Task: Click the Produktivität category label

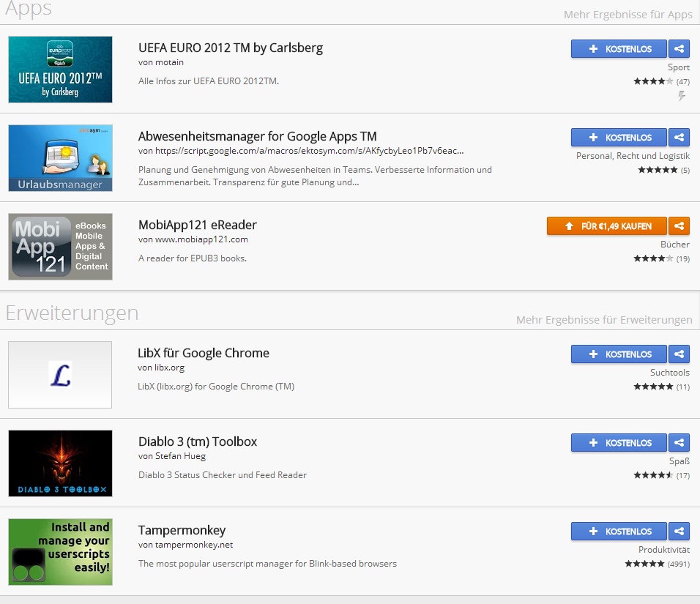Action: pos(664,550)
